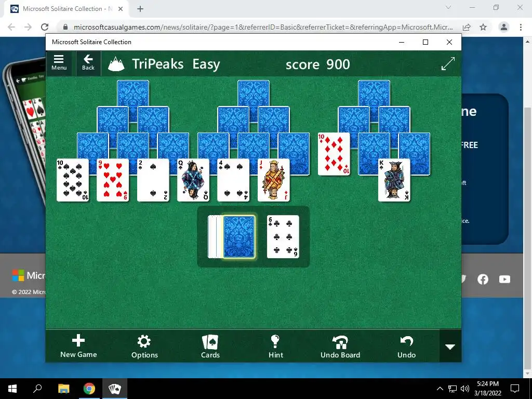532x399 pixels.
Task: Share this page from the address bar
Action: coord(467,27)
